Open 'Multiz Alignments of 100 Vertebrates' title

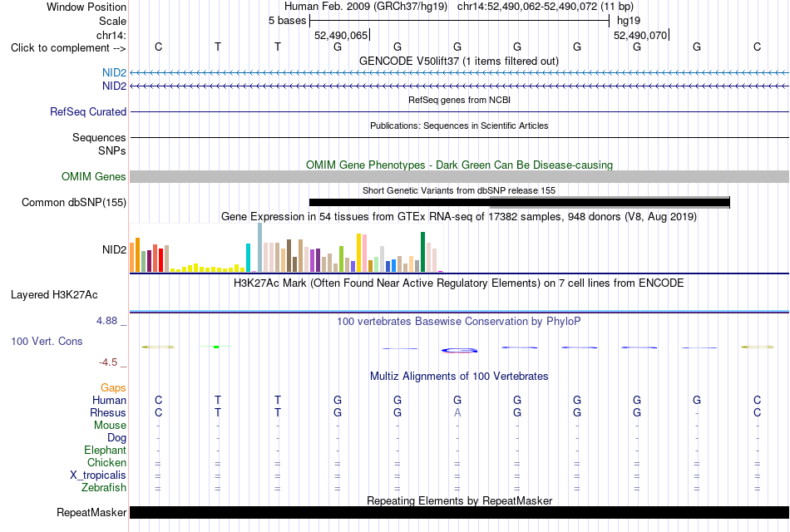point(459,377)
